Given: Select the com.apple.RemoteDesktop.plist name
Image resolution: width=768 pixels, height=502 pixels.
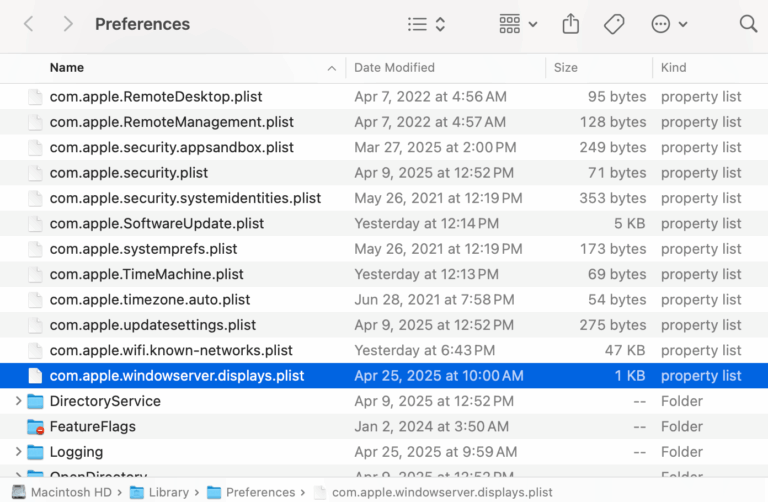Looking at the screenshot, I should 156,96.
